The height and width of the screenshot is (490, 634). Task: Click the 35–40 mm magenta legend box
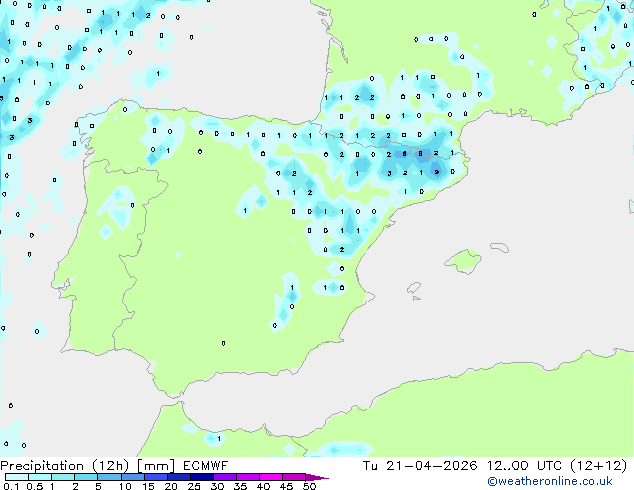[x=247, y=477]
